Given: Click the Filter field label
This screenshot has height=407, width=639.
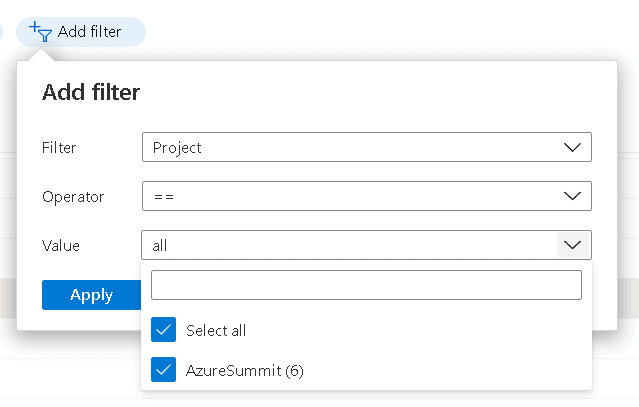Looking at the screenshot, I should 59,147.
